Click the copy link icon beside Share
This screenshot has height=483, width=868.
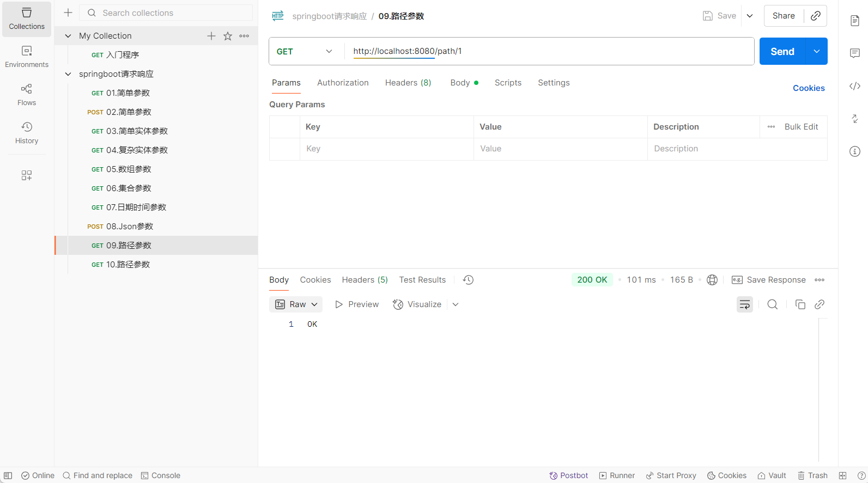coord(816,16)
